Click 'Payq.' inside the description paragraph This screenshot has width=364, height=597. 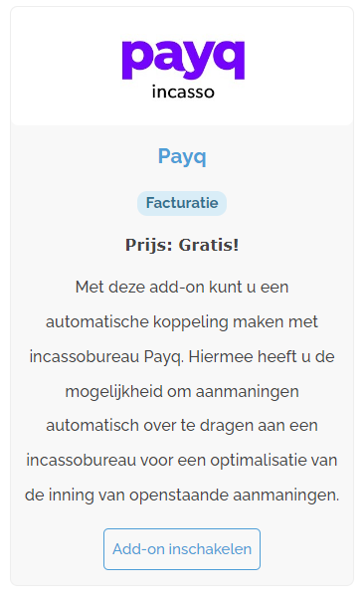click(164, 357)
